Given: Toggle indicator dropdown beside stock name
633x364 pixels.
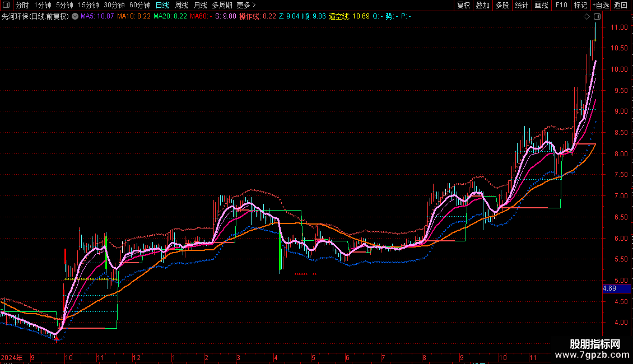Looking at the screenshot, I should click(75, 17).
